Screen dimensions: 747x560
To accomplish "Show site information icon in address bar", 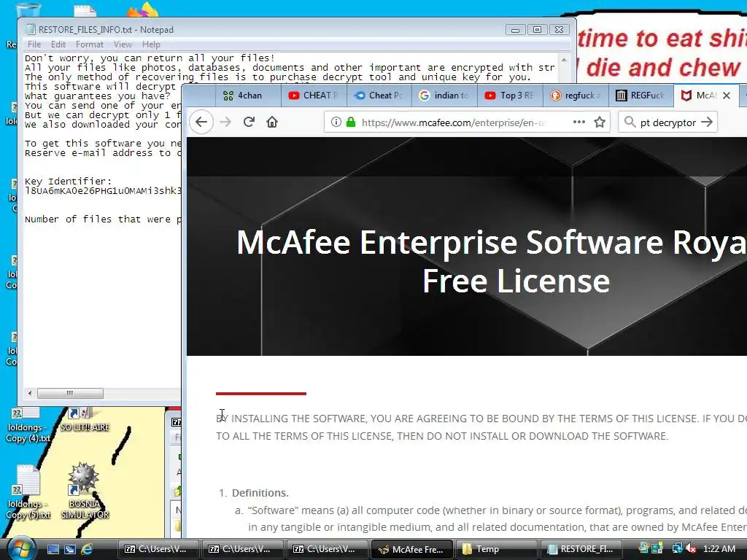I will (336, 122).
